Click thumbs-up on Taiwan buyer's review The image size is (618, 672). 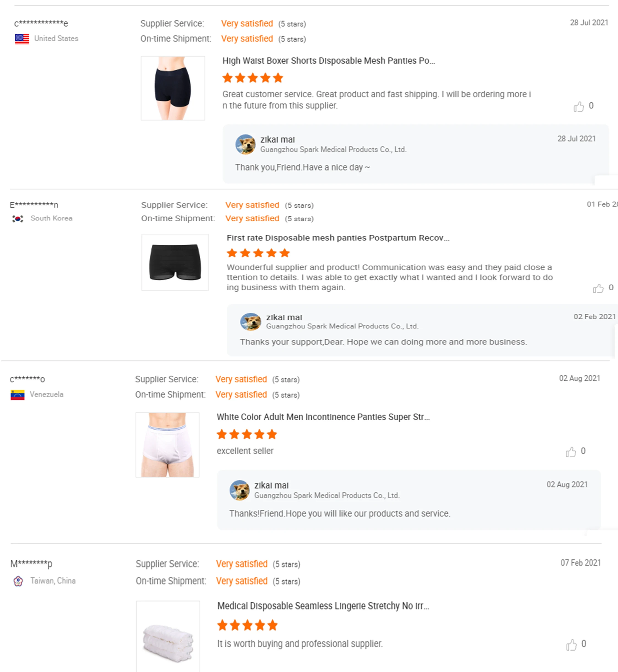pos(571,644)
